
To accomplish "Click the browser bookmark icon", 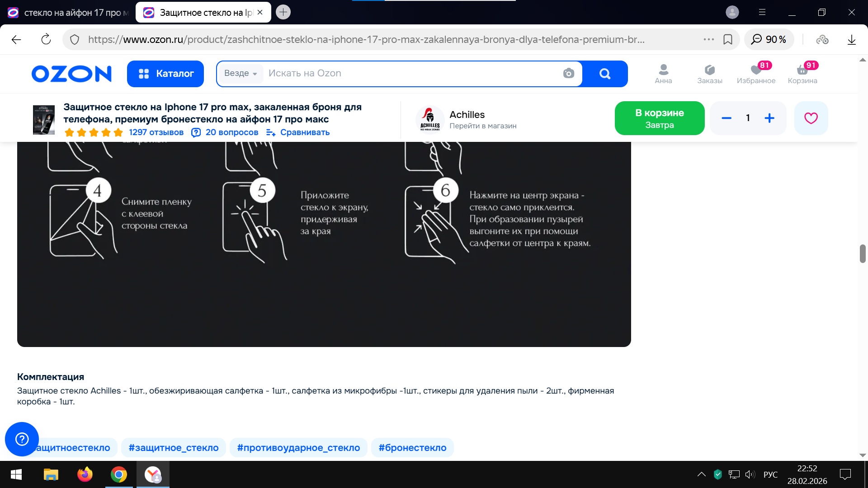I will tap(728, 39).
